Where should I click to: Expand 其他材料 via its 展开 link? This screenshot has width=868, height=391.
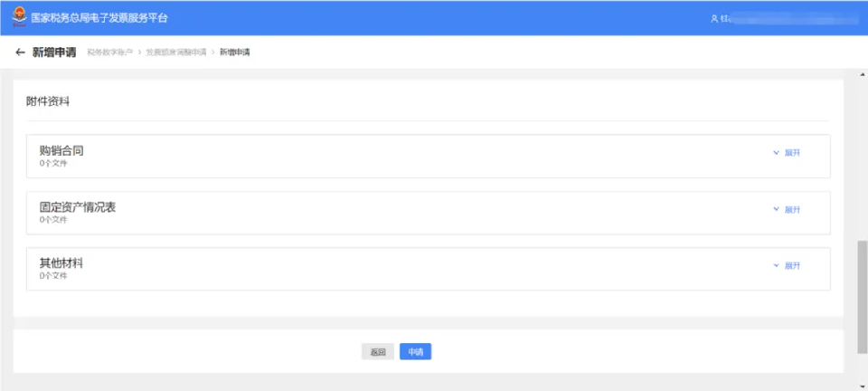(792, 266)
